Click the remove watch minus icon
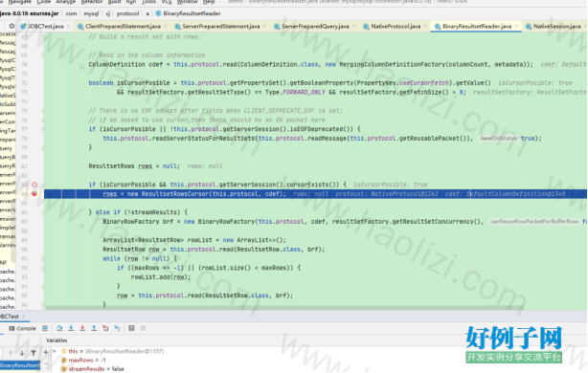588x373 pixels. point(46,363)
